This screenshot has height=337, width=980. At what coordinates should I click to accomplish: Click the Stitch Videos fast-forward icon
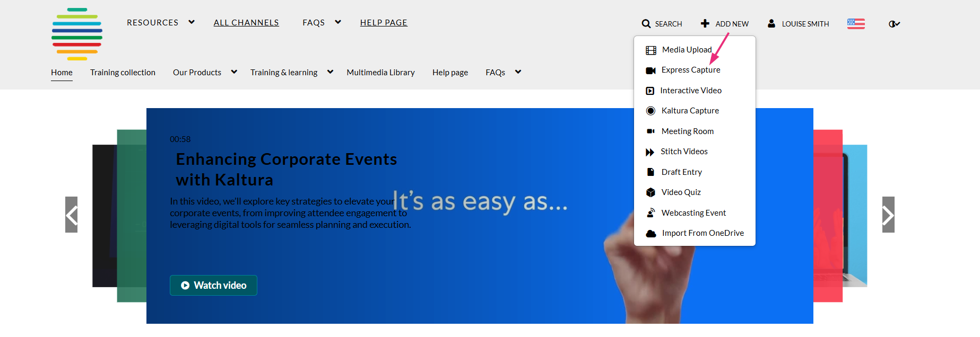pyautogui.click(x=650, y=152)
